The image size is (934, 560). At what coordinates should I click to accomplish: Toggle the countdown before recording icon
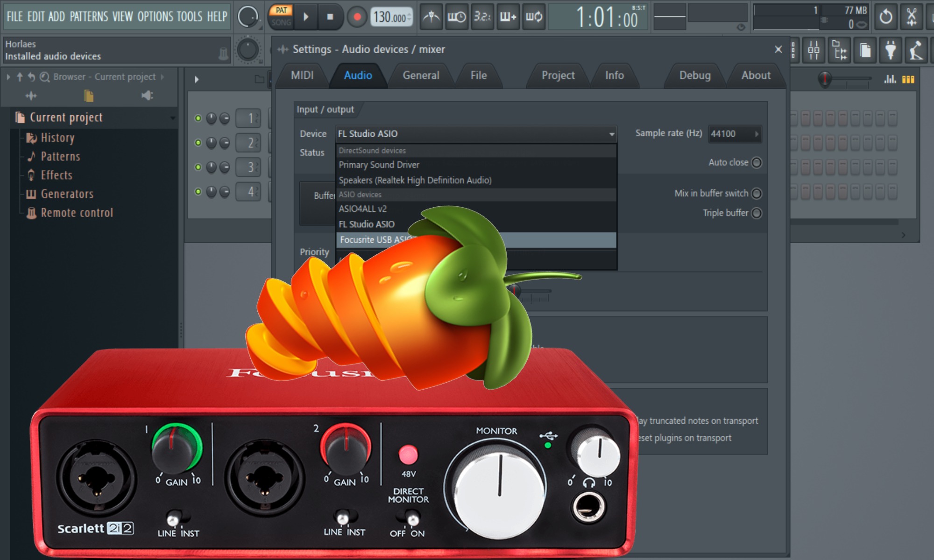482,17
